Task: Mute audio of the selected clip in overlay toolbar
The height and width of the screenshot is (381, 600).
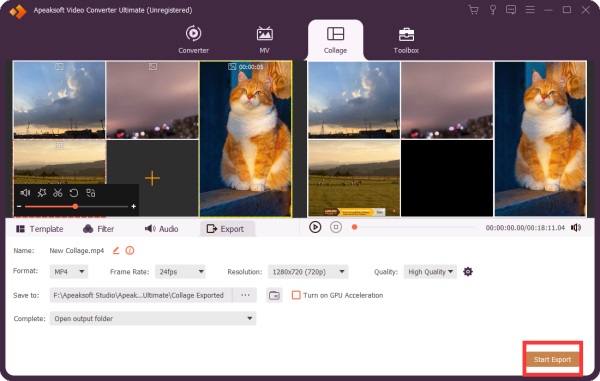Action: pos(25,193)
